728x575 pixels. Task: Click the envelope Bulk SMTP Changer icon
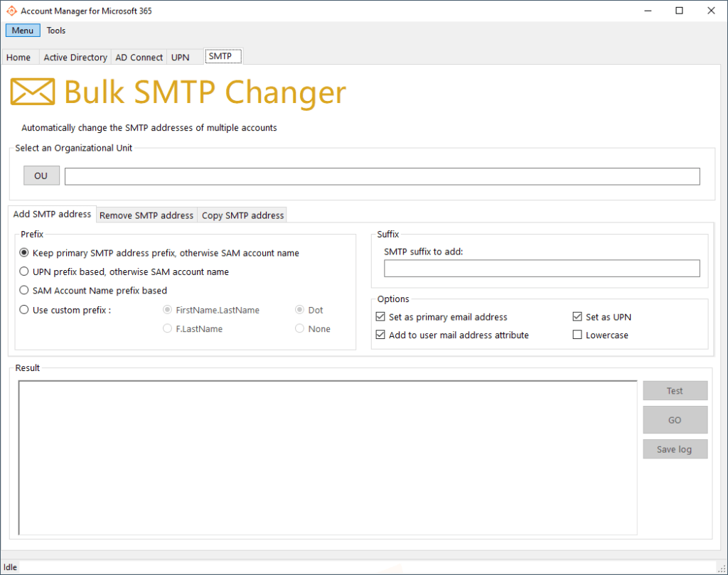33,92
